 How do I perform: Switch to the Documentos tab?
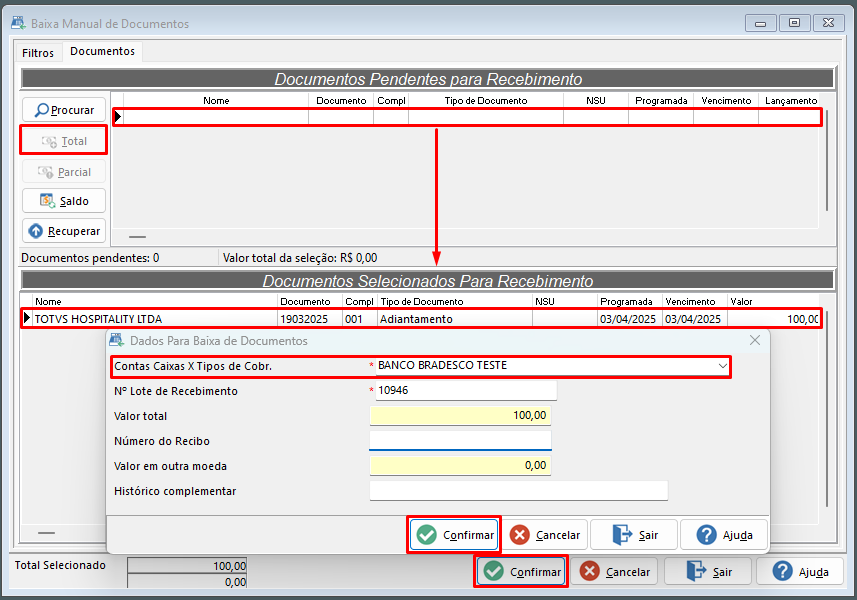[x=102, y=51]
